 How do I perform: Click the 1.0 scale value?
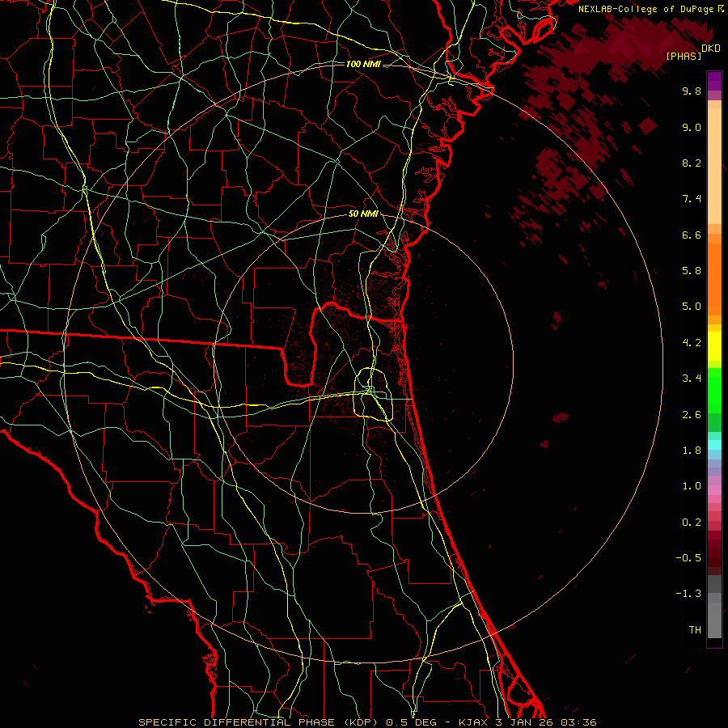(x=692, y=486)
